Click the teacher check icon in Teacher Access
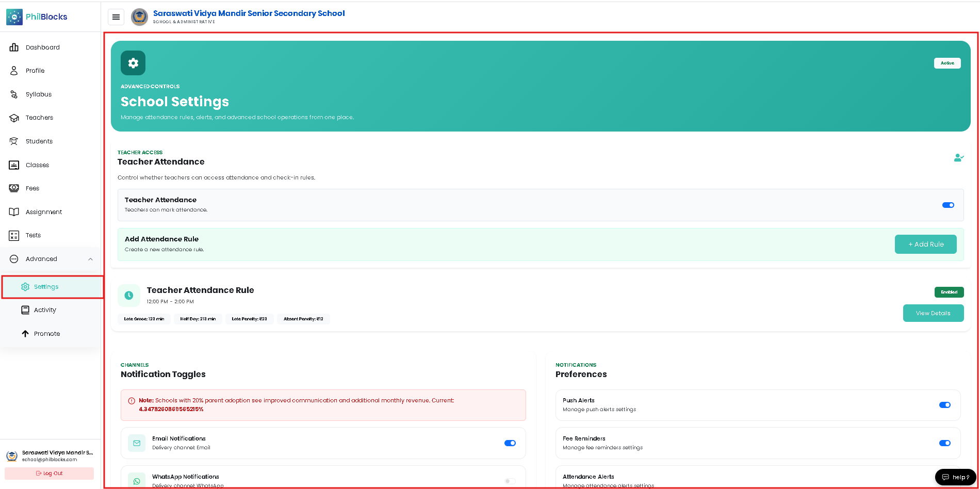 tap(958, 158)
